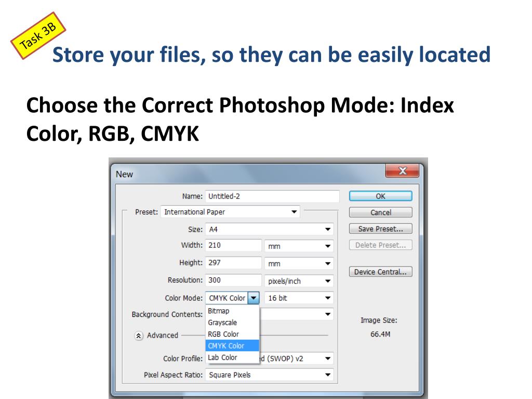Click the Image Size value 66.4M
Image resolution: width=532 pixels, height=399 pixels.
pos(380,334)
